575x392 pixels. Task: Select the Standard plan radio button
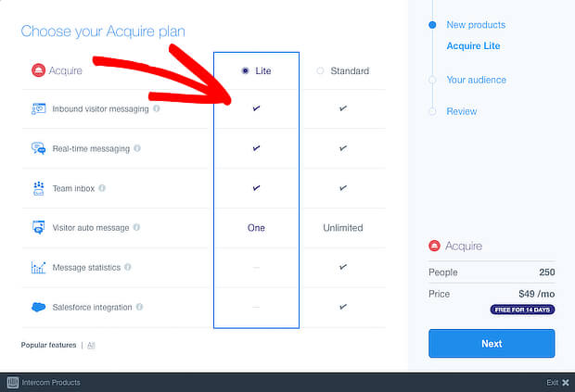tap(320, 70)
